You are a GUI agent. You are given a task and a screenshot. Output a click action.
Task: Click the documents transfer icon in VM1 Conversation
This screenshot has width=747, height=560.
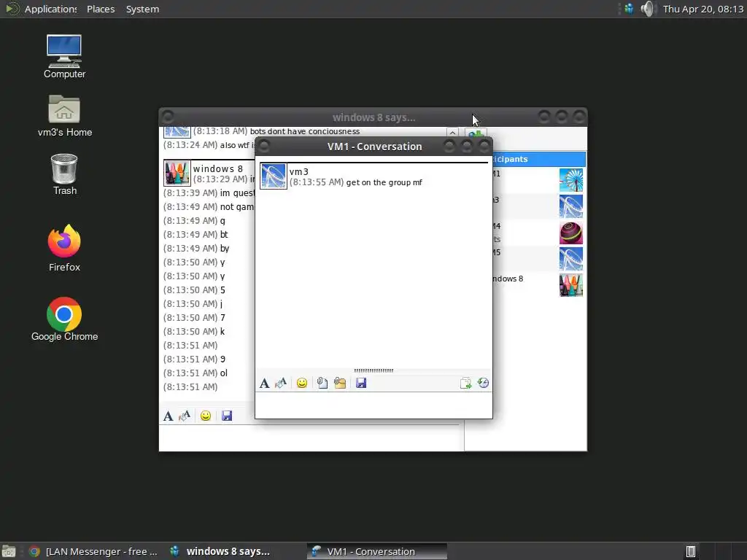[465, 383]
